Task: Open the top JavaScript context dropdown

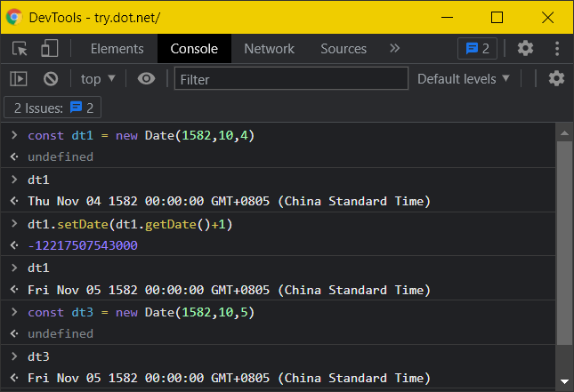Action: pos(98,79)
